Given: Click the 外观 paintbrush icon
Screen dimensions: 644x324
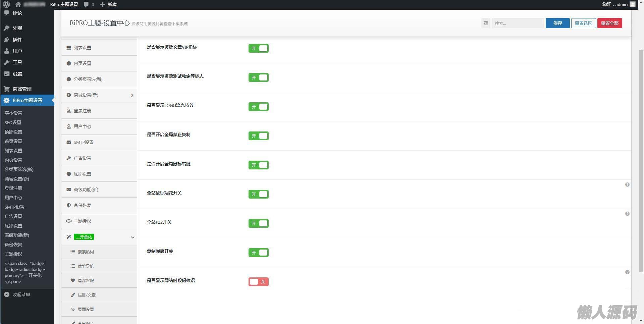Looking at the screenshot, I should click(x=7, y=28).
